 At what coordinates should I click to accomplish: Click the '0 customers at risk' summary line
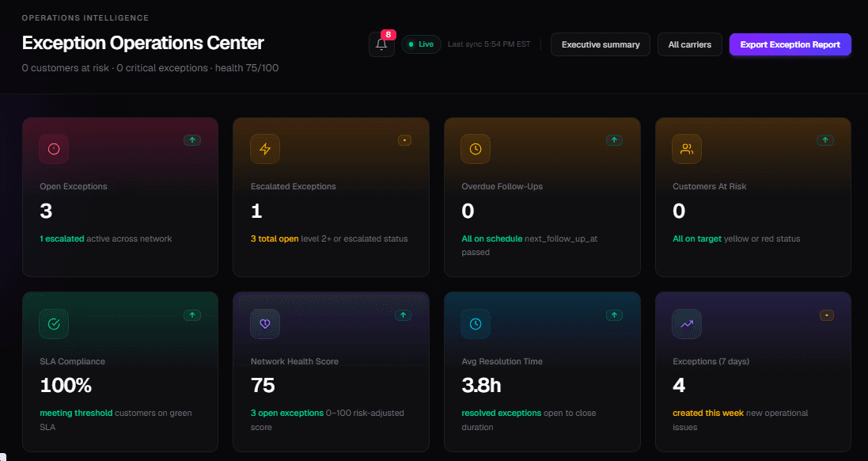click(x=150, y=68)
